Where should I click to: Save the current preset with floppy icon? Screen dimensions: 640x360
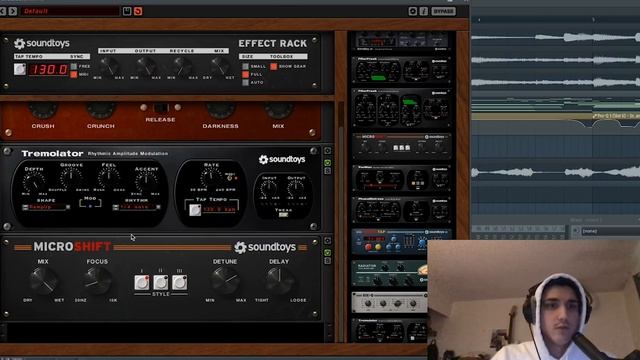[x=127, y=11]
